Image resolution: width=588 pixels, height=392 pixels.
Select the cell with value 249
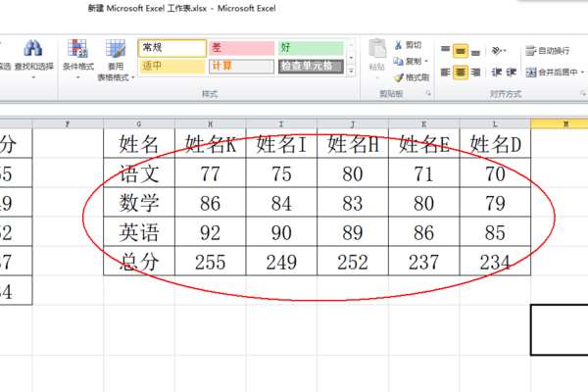[281, 261]
